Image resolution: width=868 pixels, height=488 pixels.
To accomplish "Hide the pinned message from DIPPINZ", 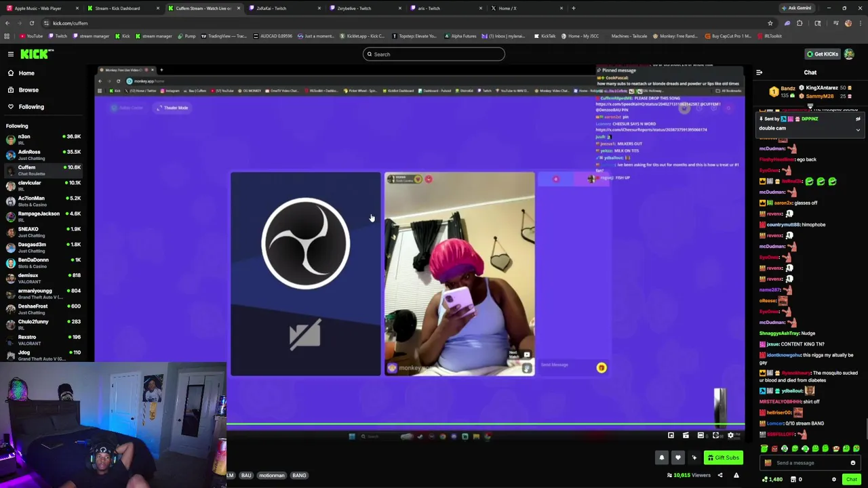I will (858, 119).
